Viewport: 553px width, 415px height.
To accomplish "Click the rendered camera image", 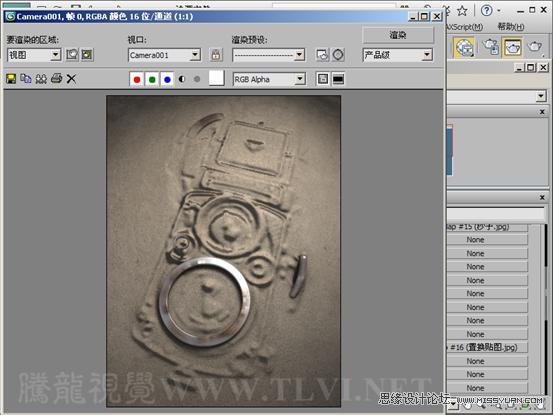I will click(224, 251).
